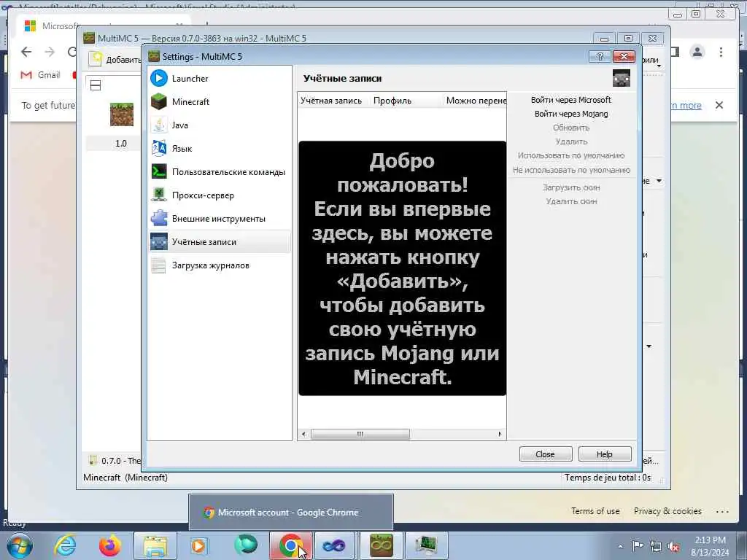Open the Launcher settings page

click(x=219, y=78)
